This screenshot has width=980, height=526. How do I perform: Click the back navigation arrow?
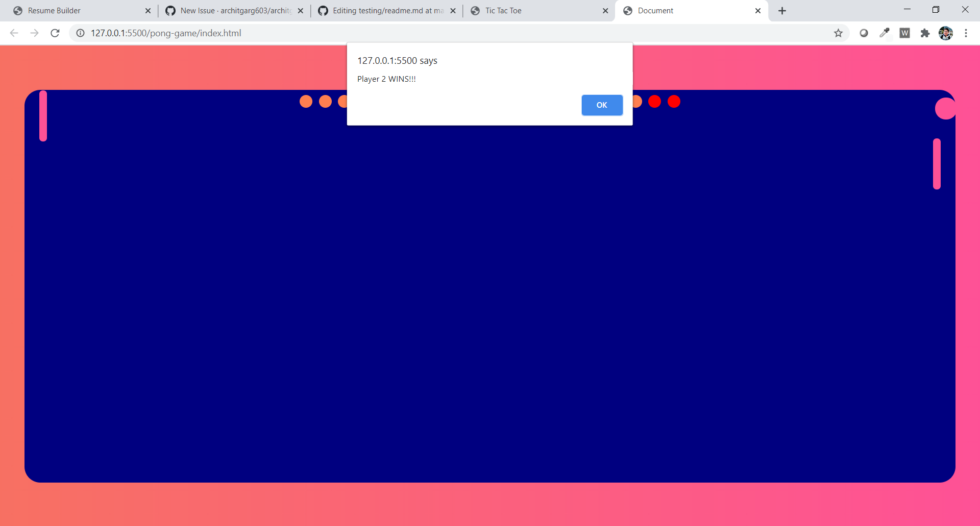(14, 33)
